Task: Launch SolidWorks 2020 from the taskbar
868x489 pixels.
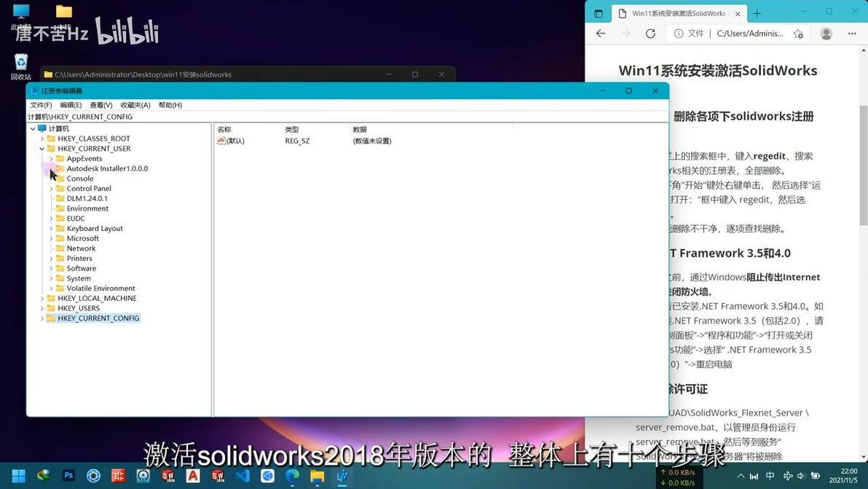Action: (168, 476)
